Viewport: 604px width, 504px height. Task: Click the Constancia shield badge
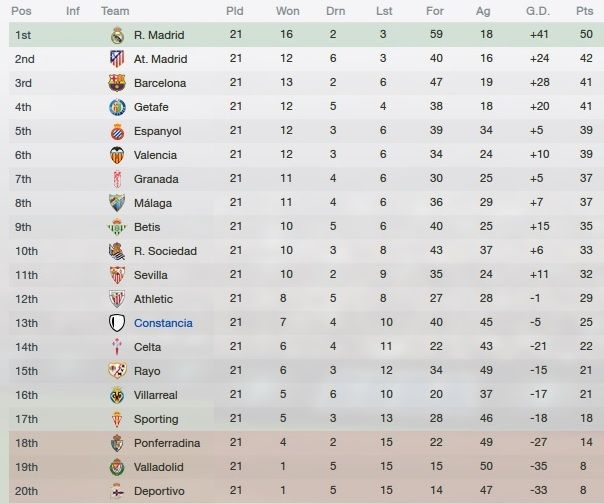(x=117, y=323)
